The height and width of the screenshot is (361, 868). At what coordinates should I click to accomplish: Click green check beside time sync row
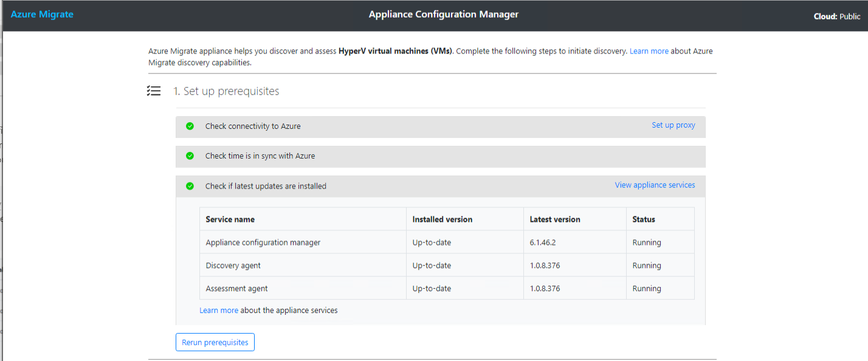coord(190,156)
